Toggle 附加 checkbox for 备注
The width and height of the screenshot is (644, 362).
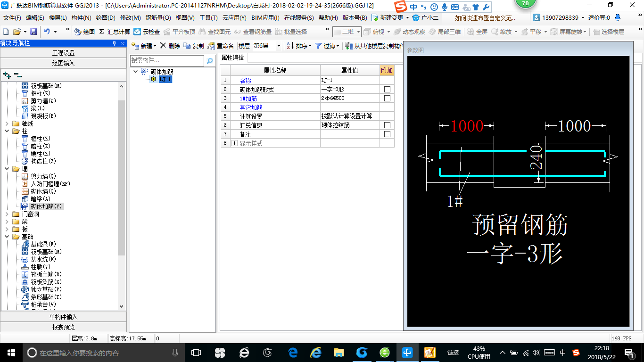point(387,134)
